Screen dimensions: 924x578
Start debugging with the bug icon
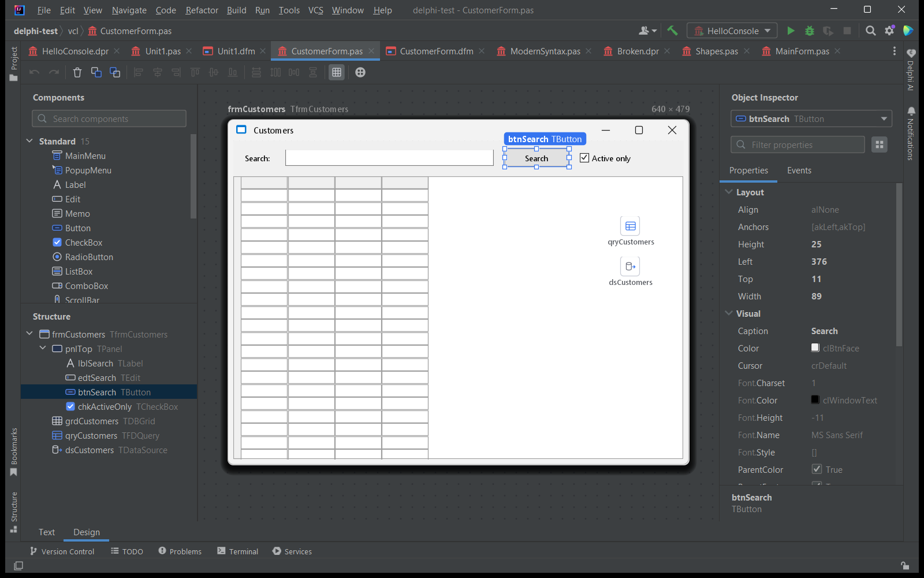coord(810,31)
